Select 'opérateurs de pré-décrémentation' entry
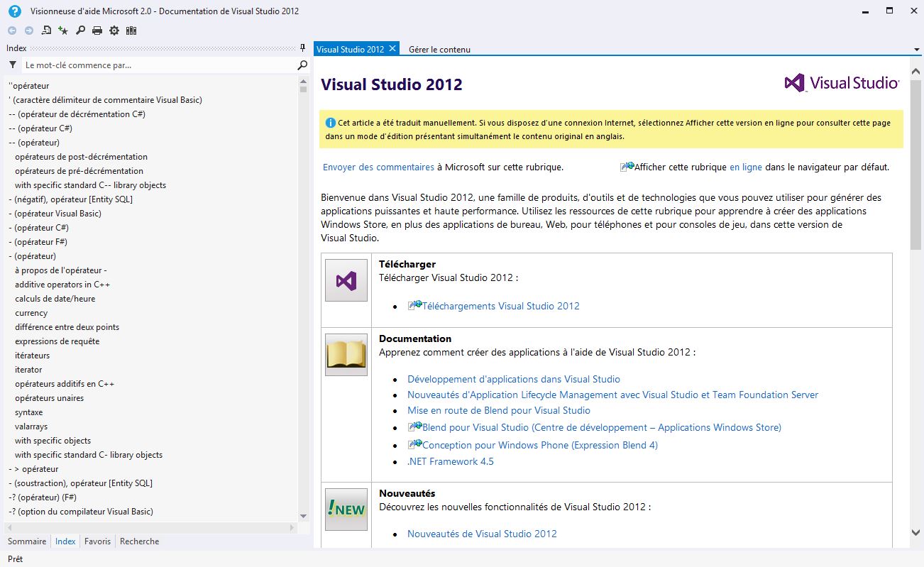 79,171
